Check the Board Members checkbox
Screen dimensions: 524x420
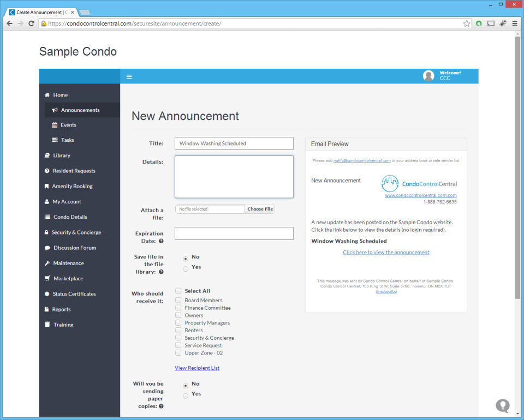click(x=178, y=300)
